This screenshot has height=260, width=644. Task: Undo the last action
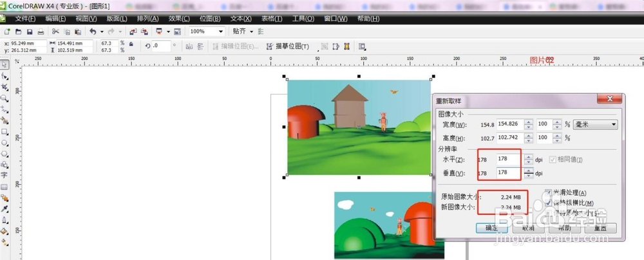pyautogui.click(x=93, y=32)
